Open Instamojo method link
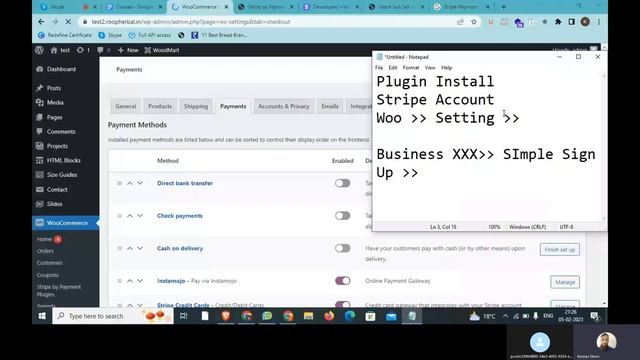This screenshot has height=360, width=640. [x=171, y=281]
